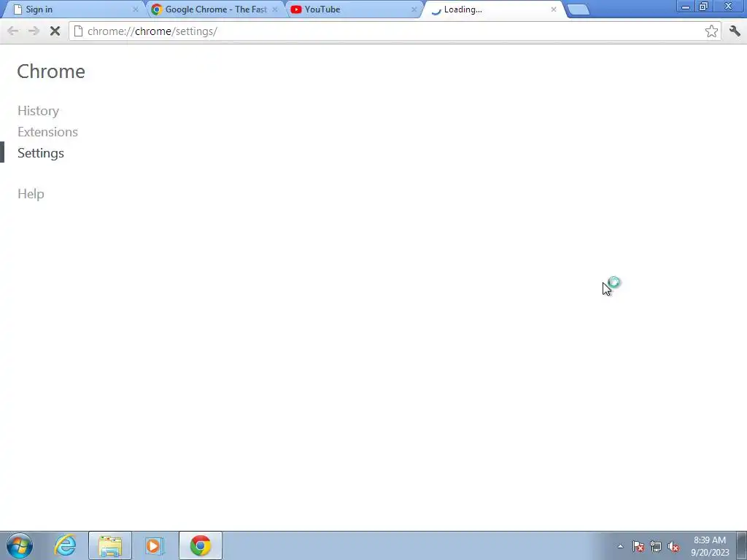Open History in the sidebar

(x=38, y=111)
